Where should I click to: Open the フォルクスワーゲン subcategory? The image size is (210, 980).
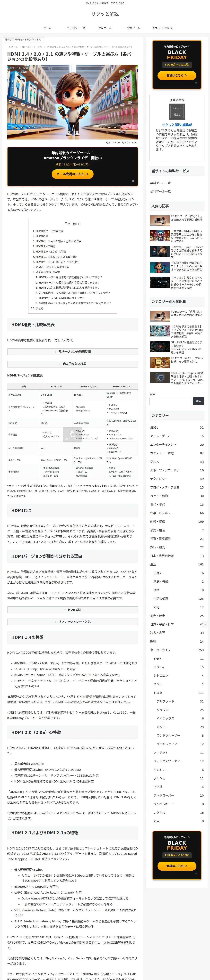pyautogui.click(x=178, y=761)
